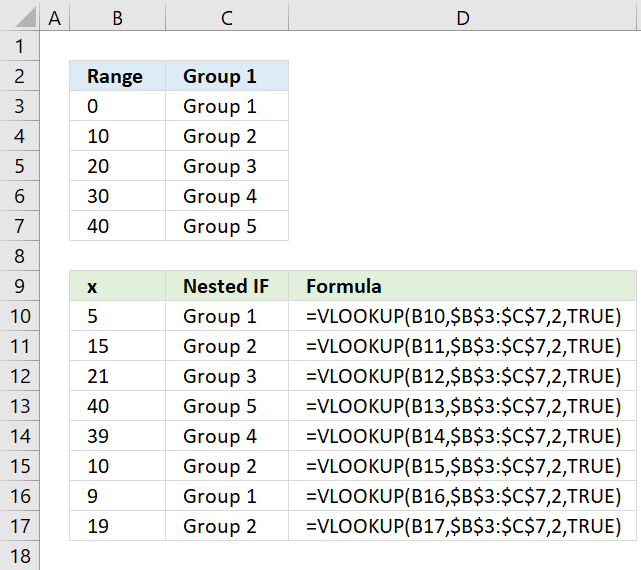Select cell containing VLOOKUP(B17 formula

click(462, 526)
